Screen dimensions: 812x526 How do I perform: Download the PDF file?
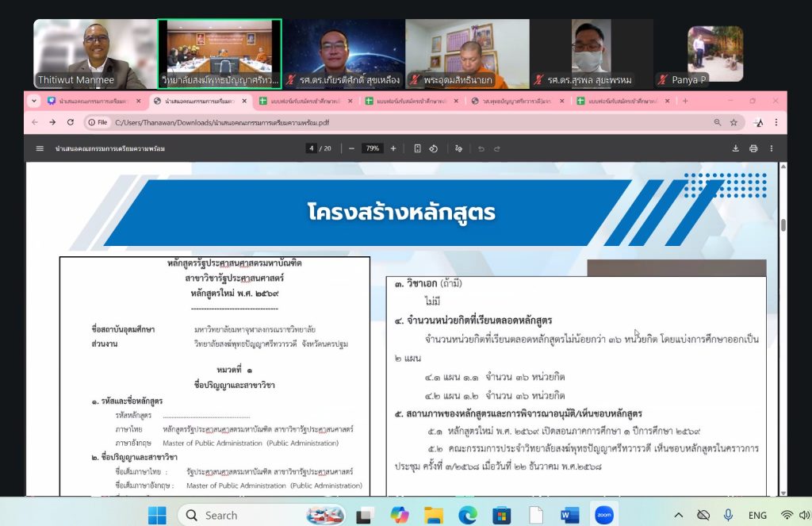[x=735, y=148]
